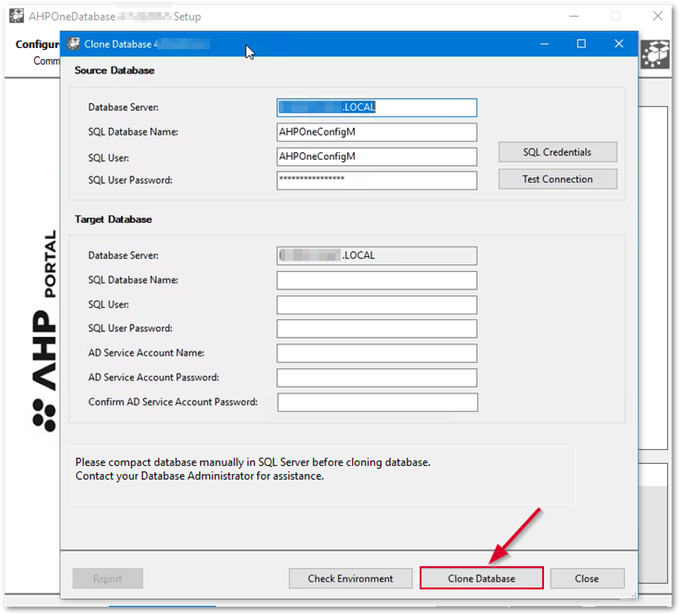Click the Target SQL User Password field
This screenshot has width=680, height=615.
pyautogui.click(x=377, y=328)
